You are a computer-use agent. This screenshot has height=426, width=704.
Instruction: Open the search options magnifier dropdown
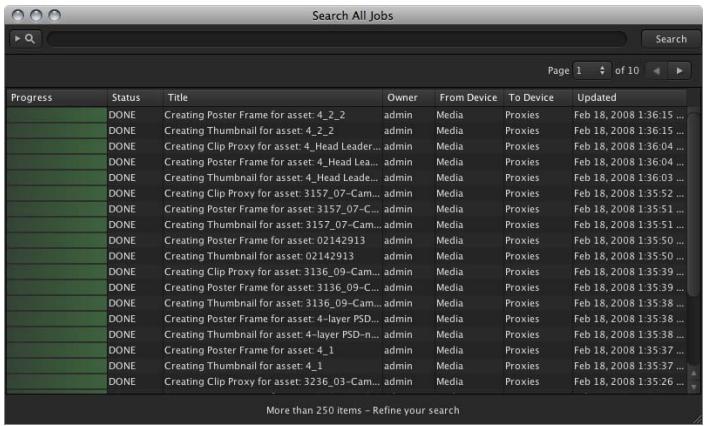pyautogui.click(x=25, y=39)
